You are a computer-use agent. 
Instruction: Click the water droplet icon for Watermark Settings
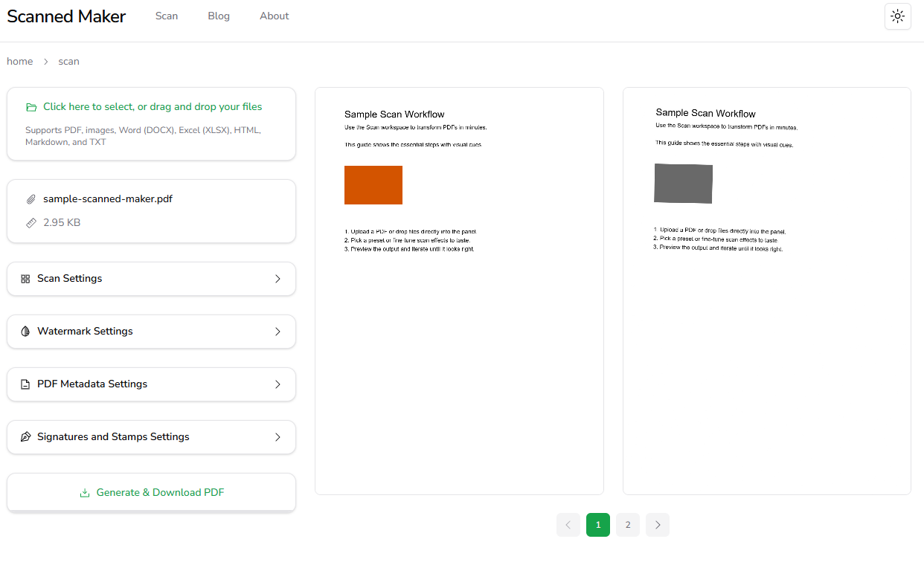point(25,331)
